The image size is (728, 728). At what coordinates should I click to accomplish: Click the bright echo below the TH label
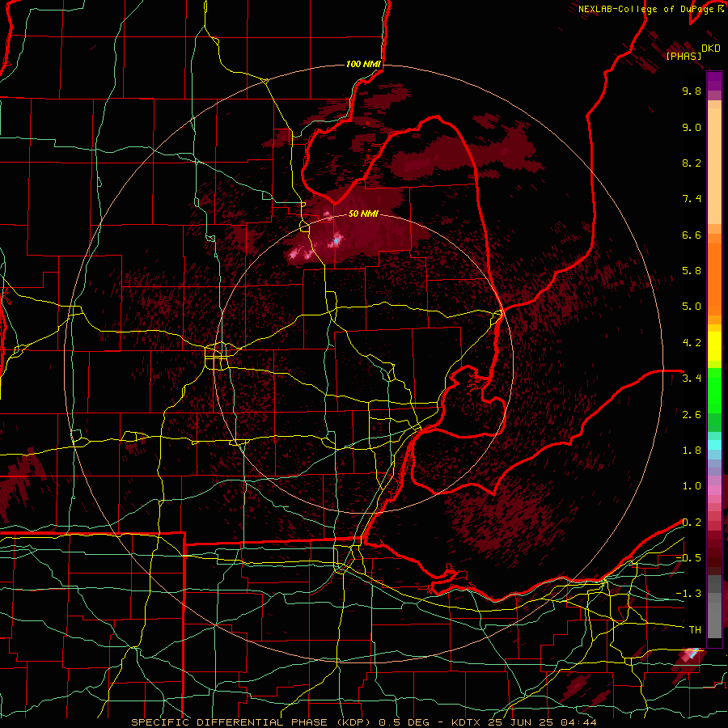coord(692,654)
